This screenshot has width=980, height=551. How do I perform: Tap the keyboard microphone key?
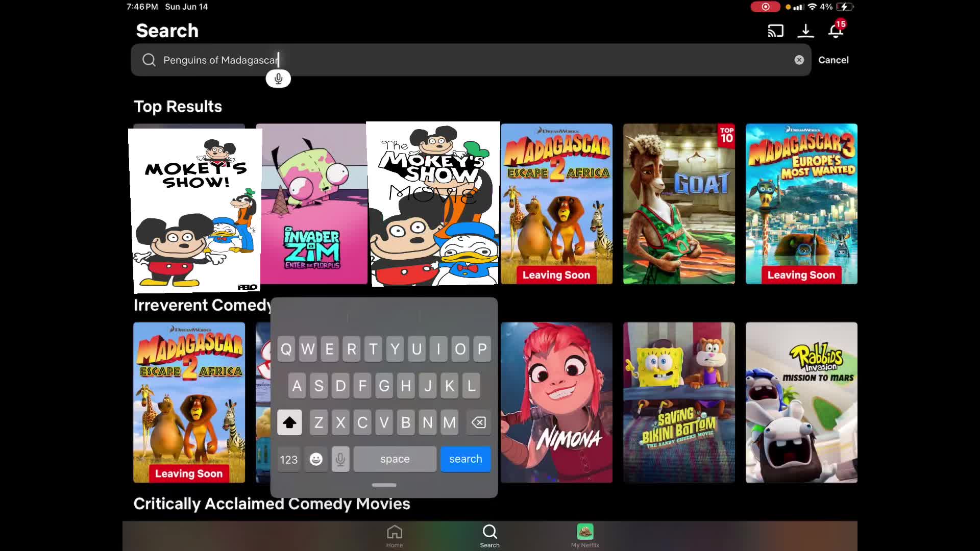pyautogui.click(x=340, y=459)
